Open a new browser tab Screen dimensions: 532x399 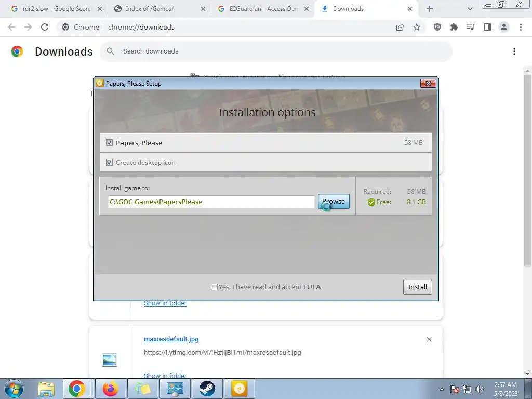(429, 9)
